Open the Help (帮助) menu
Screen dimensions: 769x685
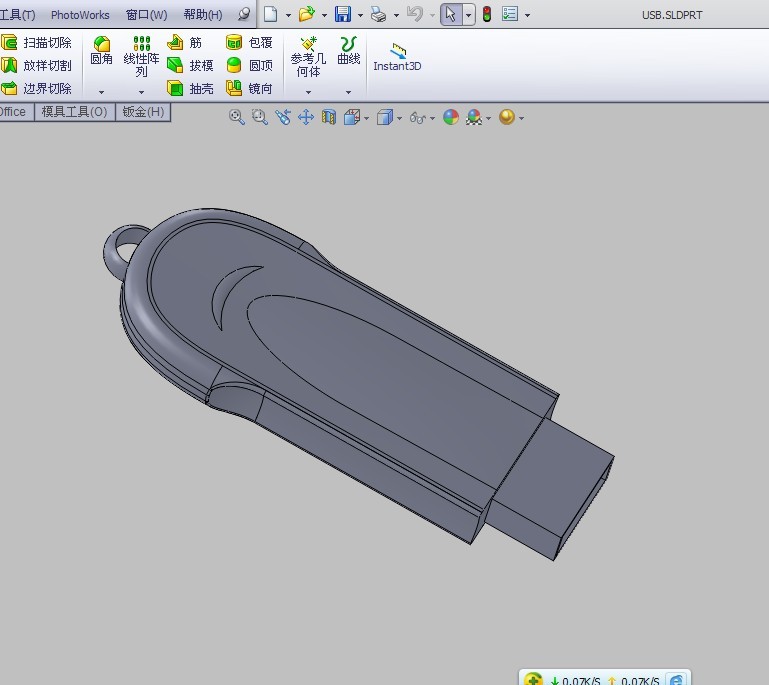click(203, 15)
